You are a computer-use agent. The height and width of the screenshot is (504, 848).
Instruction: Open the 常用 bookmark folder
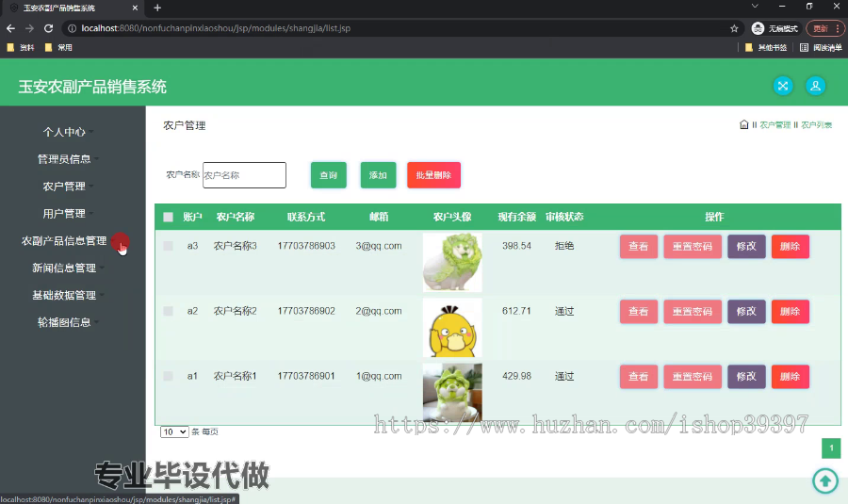[58, 48]
